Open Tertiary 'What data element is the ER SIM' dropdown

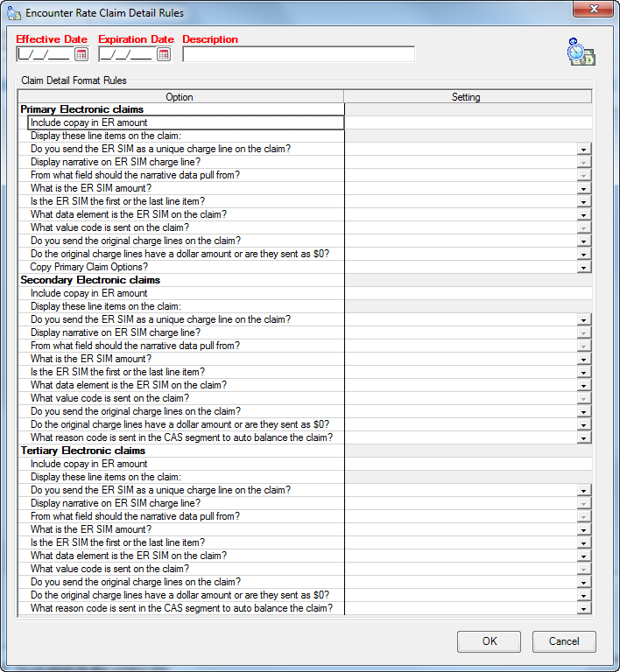(583, 556)
